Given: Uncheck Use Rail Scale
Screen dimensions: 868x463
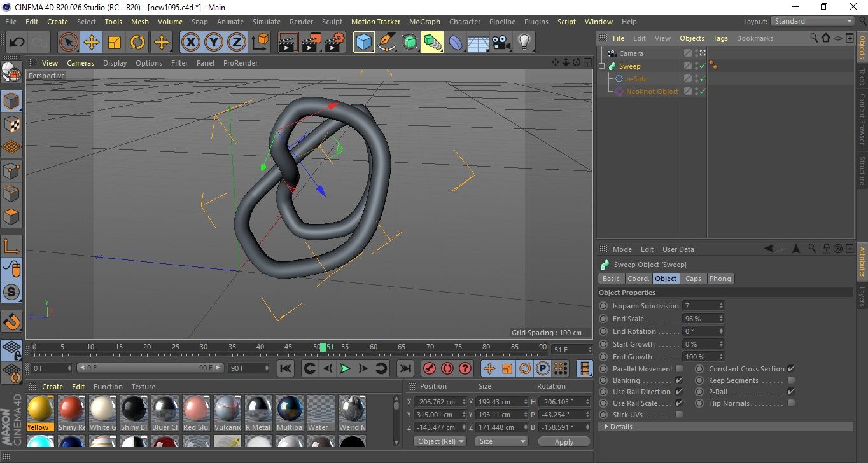Looking at the screenshot, I should point(679,403).
